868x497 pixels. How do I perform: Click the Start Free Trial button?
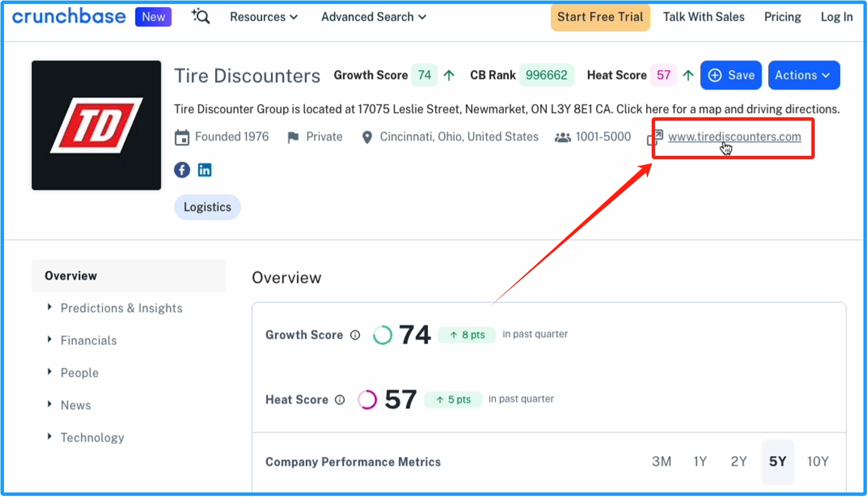pyautogui.click(x=600, y=17)
